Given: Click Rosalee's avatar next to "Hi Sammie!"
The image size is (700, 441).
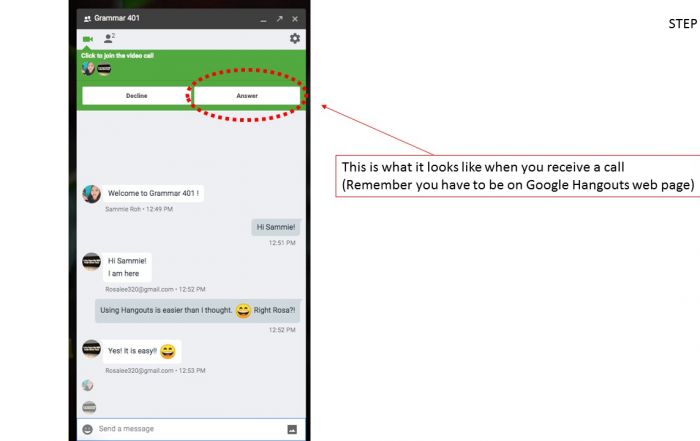Looking at the screenshot, I should point(92,262).
